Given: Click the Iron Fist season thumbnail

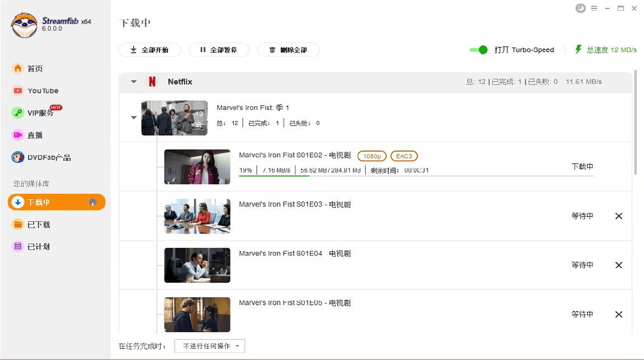Looking at the screenshot, I should tap(175, 118).
